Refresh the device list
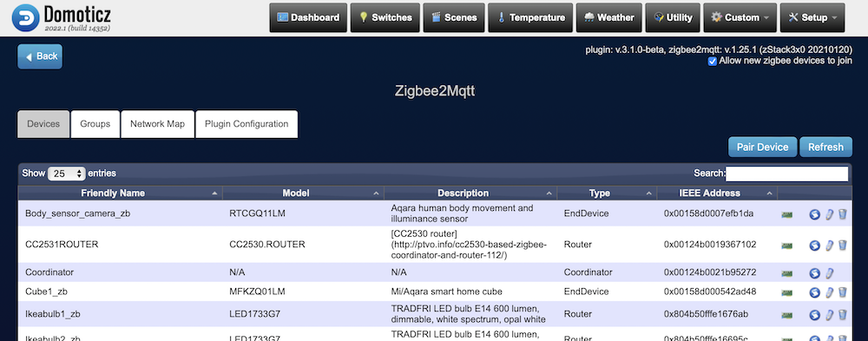Screen dimensions: 868x341 [x=825, y=148]
